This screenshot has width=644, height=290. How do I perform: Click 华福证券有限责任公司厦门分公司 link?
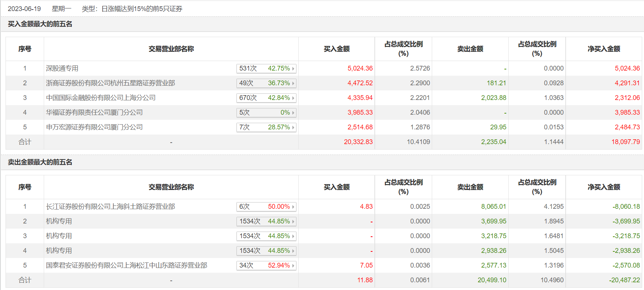pos(94,112)
